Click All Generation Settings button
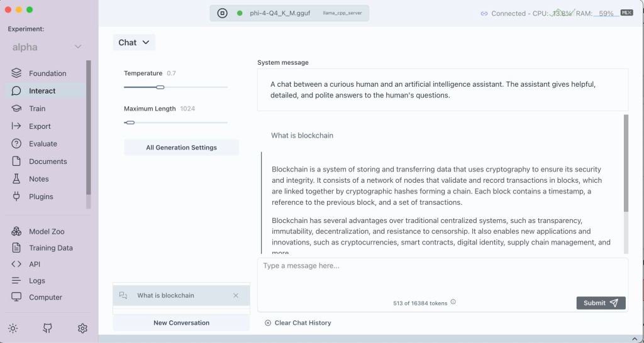The height and width of the screenshot is (343, 644). click(x=181, y=147)
